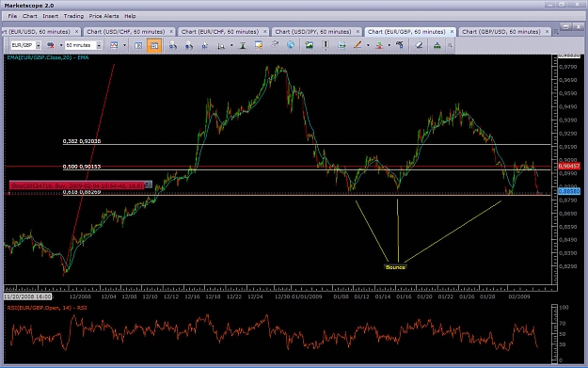Close the GBP/USD chart tab

547,32
